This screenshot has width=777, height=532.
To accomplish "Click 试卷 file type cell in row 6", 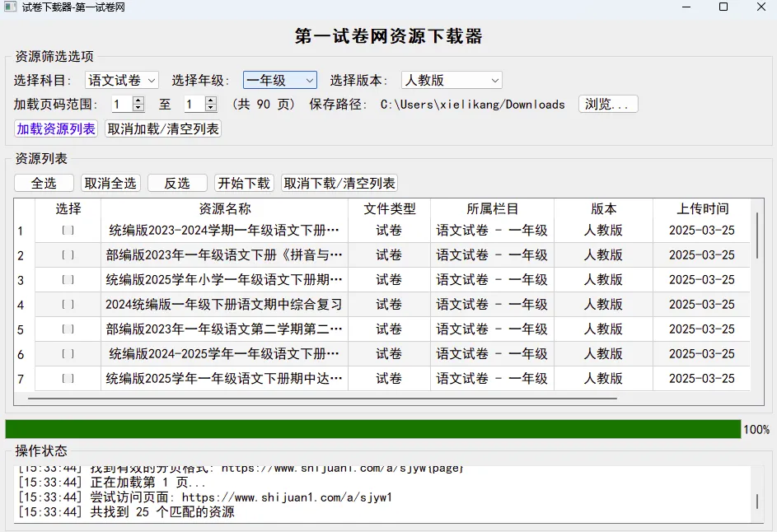I will (390, 354).
